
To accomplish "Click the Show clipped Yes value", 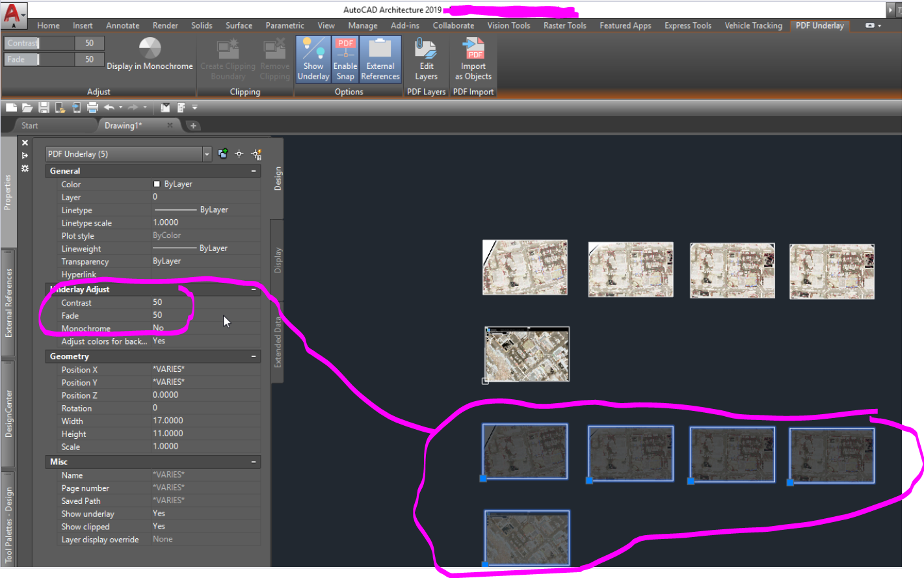I will tap(205, 527).
